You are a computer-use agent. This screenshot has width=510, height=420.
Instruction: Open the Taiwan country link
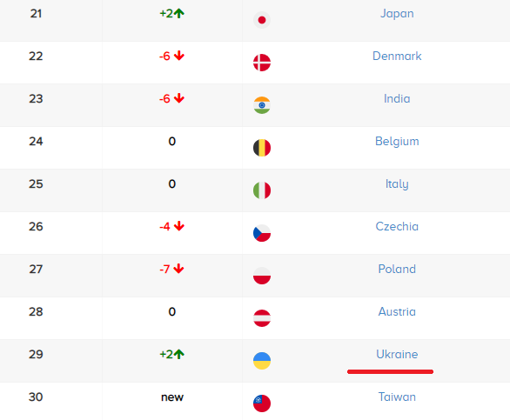(x=397, y=397)
